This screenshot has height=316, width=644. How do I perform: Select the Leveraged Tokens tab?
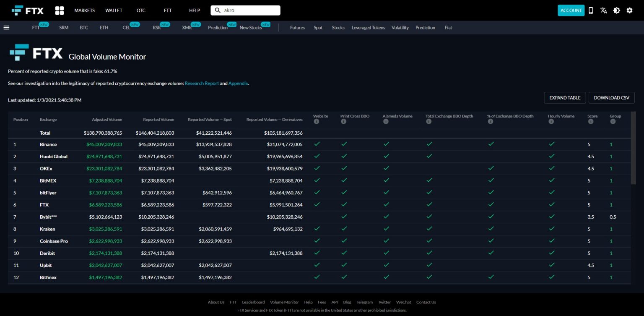368,28
